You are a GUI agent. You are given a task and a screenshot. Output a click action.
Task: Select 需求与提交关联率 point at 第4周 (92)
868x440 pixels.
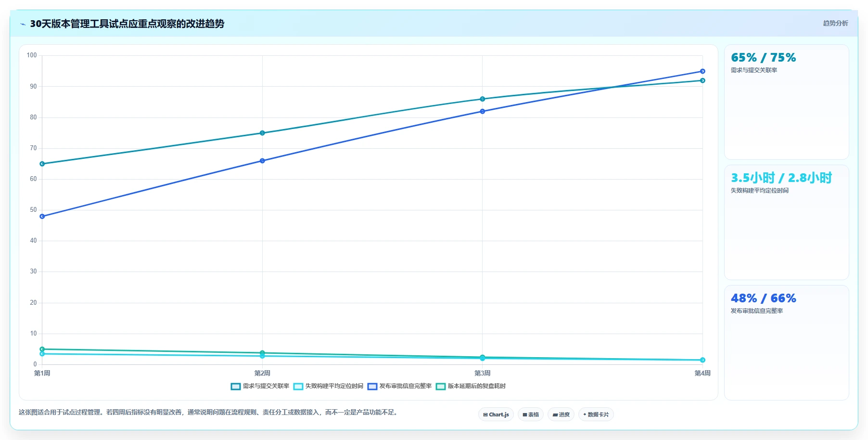click(x=702, y=80)
